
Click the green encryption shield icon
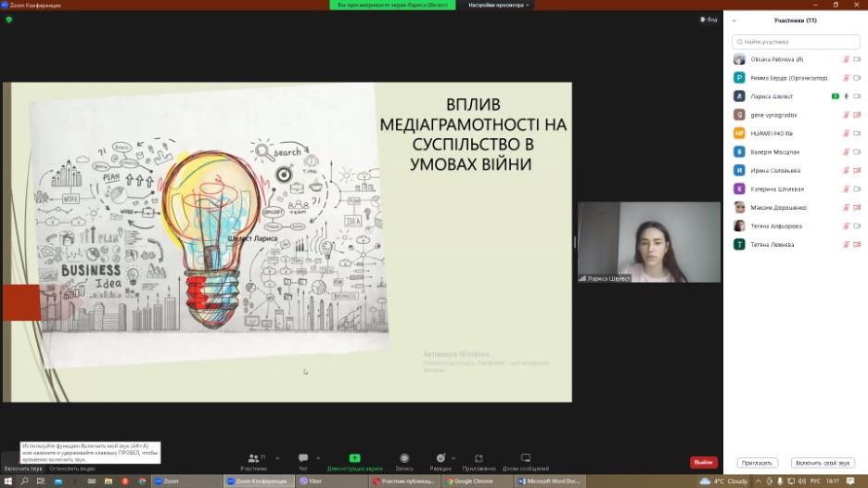(x=9, y=19)
